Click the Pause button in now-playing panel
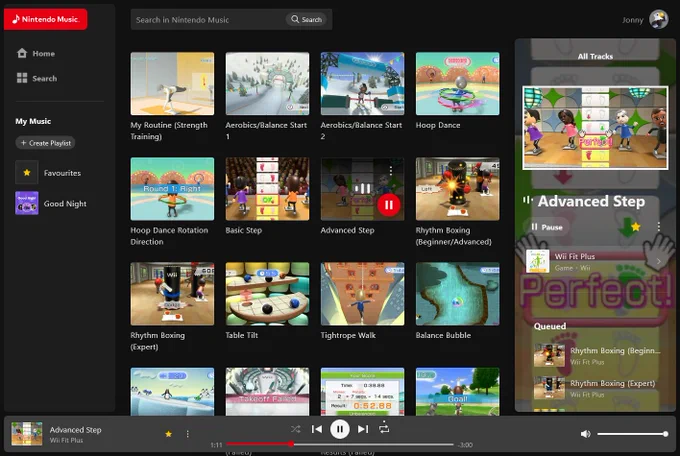The image size is (680, 456). tap(547, 227)
